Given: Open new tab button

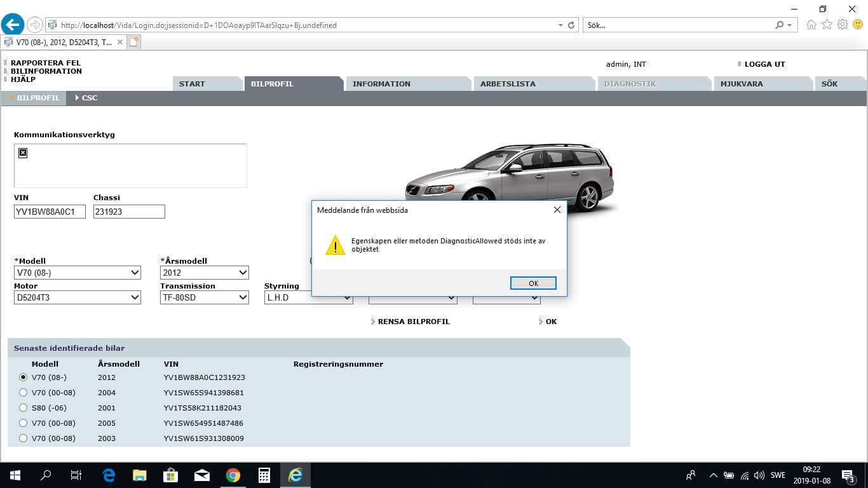Looking at the screenshot, I should (133, 42).
